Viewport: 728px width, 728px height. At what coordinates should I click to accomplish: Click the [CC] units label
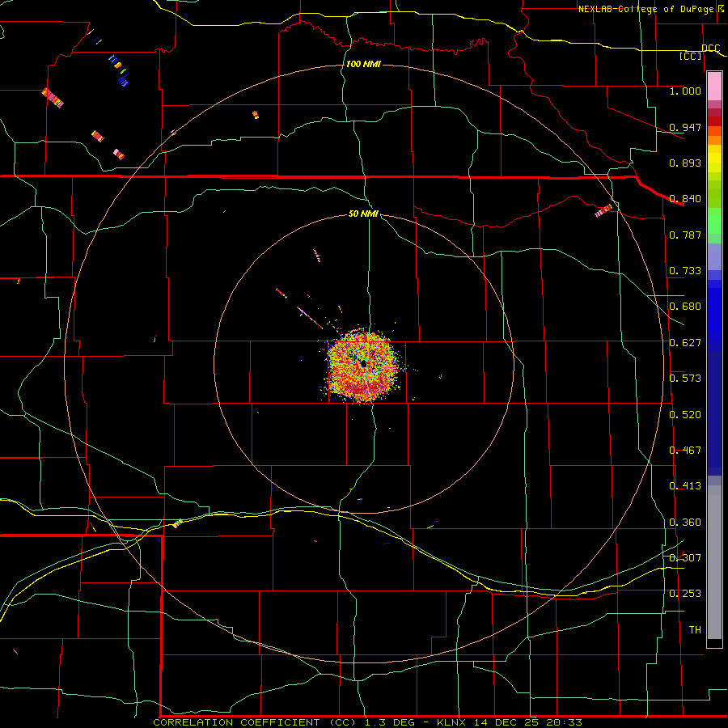click(x=691, y=56)
